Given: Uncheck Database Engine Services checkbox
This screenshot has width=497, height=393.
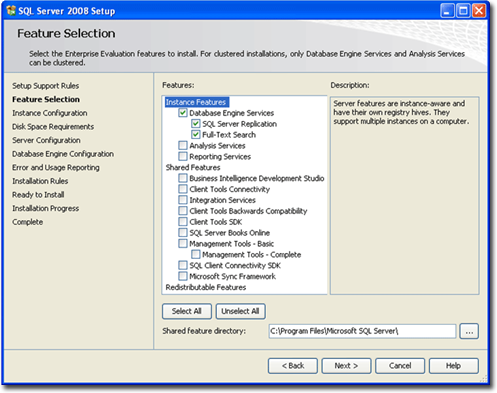Looking at the screenshot, I should (x=183, y=113).
